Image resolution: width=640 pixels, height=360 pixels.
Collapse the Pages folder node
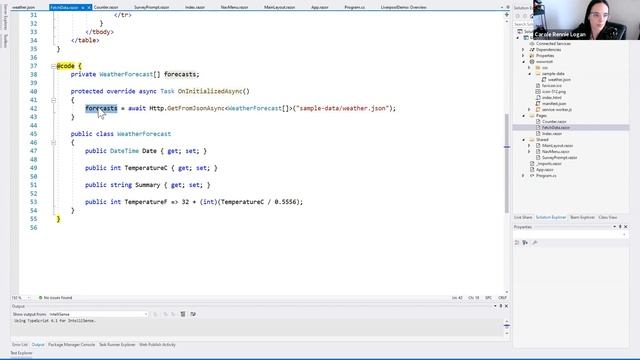tap(524, 116)
